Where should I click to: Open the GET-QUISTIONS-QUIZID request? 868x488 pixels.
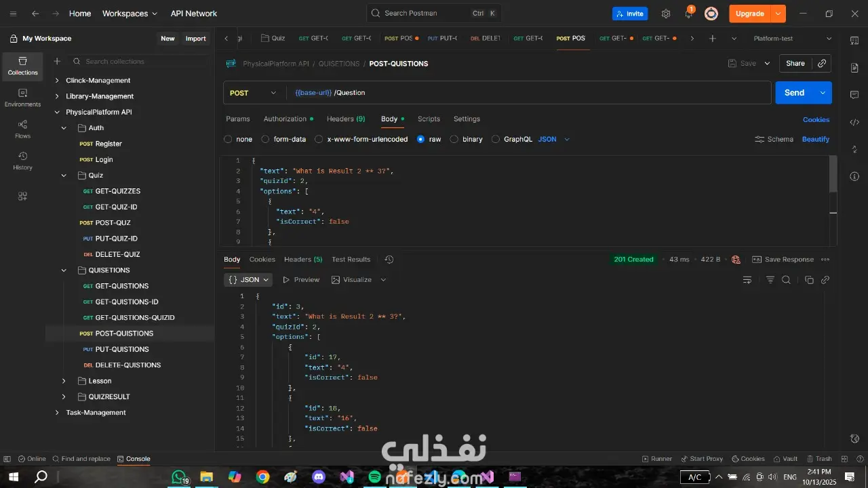(x=135, y=318)
